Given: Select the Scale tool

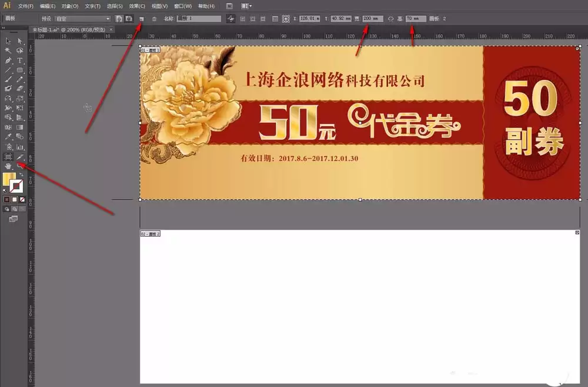Looking at the screenshot, I should pos(20,99).
